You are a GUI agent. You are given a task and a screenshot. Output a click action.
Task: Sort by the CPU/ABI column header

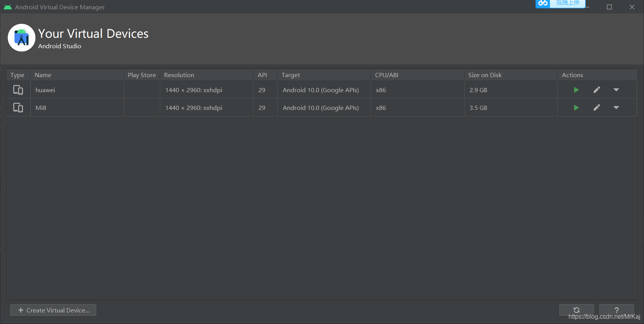(x=418, y=75)
